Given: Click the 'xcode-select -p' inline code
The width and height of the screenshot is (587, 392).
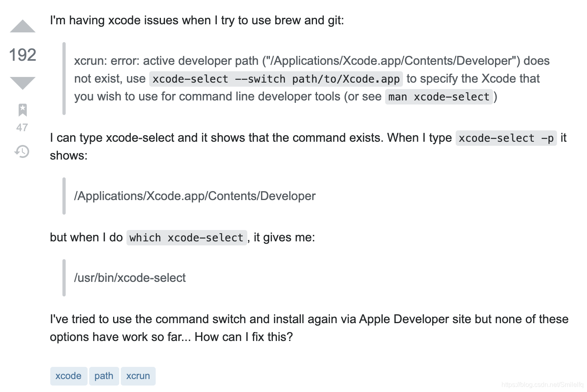Looking at the screenshot, I should 506,138.
